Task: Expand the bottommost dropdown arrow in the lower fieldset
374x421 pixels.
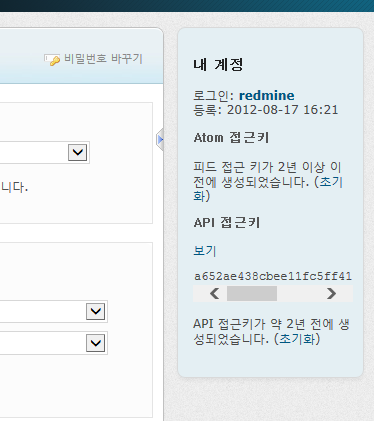Action: pyautogui.click(x=96, y=343)
